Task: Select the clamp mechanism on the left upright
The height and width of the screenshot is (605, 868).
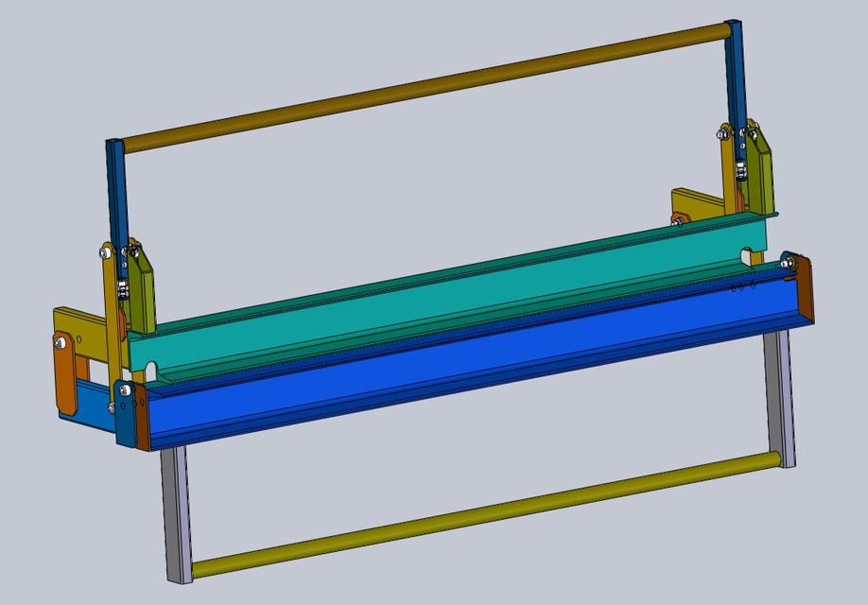Action: (x=121, y=288)
